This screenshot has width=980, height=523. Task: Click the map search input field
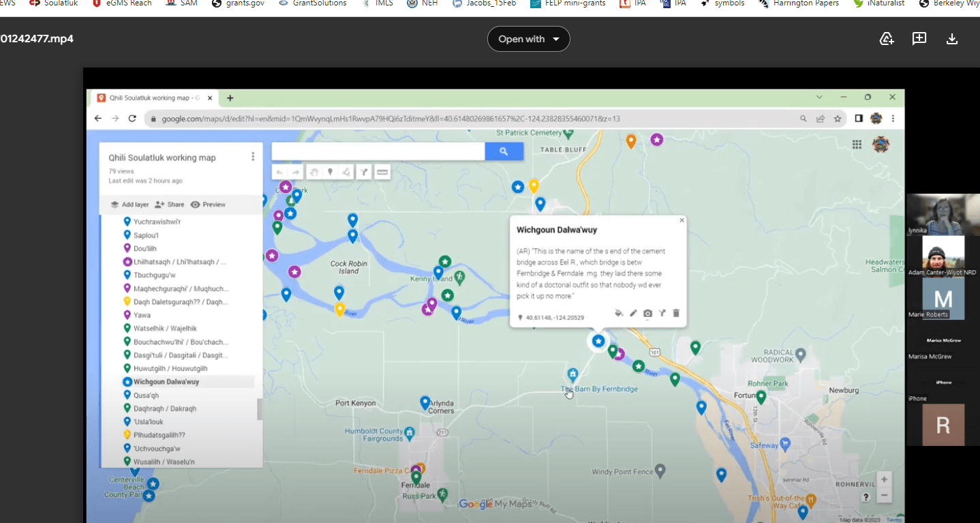378,151
